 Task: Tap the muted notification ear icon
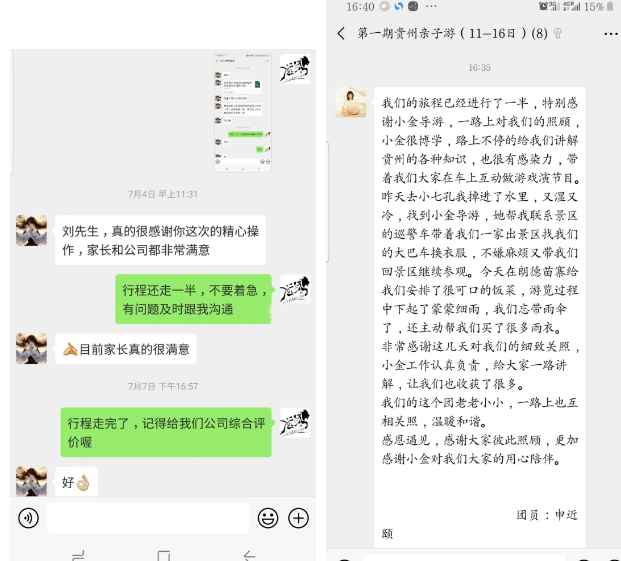tap(558, 34)
